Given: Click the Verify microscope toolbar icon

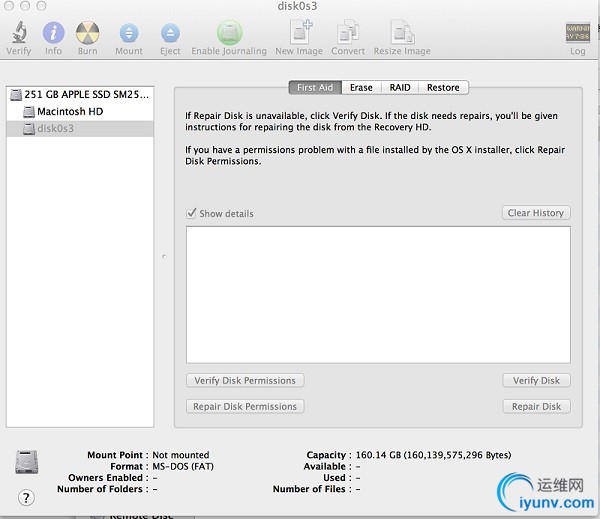Looking at the screenshot, I should [x=19, y=32].
